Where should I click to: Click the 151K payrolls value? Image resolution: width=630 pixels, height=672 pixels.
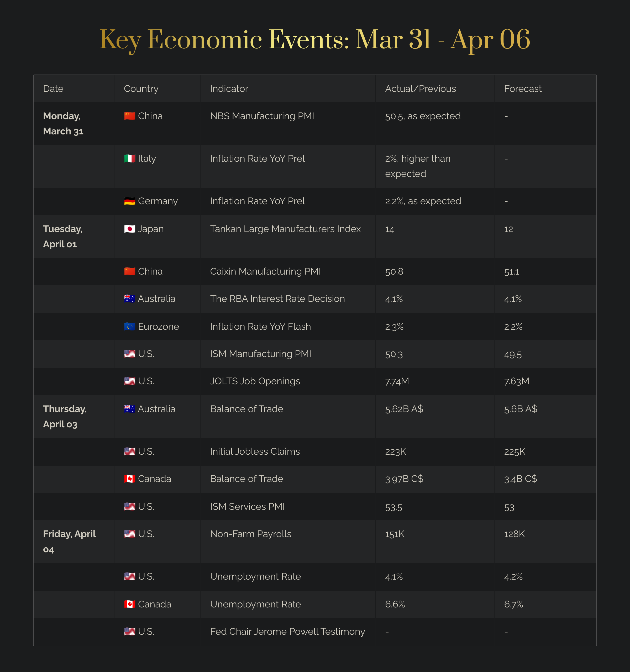point(395,534)
